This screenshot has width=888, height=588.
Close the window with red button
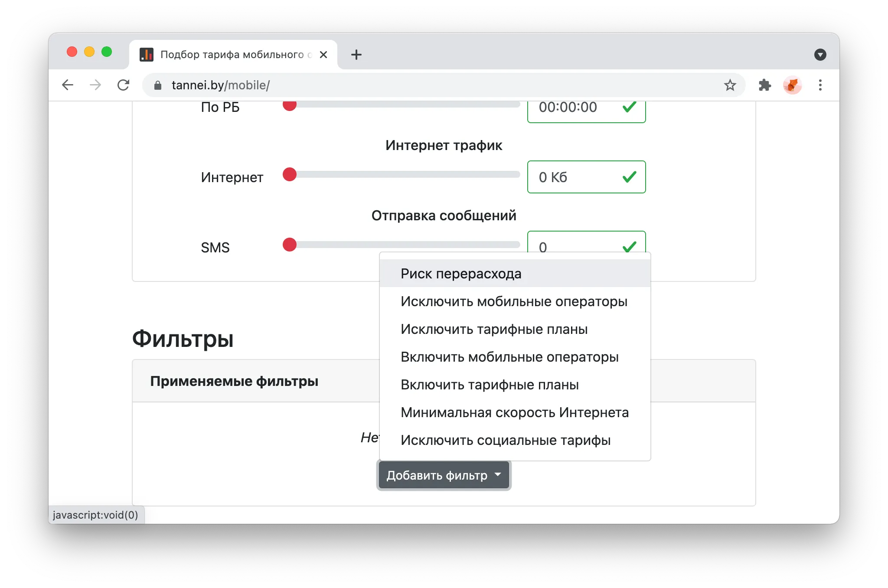72,52
